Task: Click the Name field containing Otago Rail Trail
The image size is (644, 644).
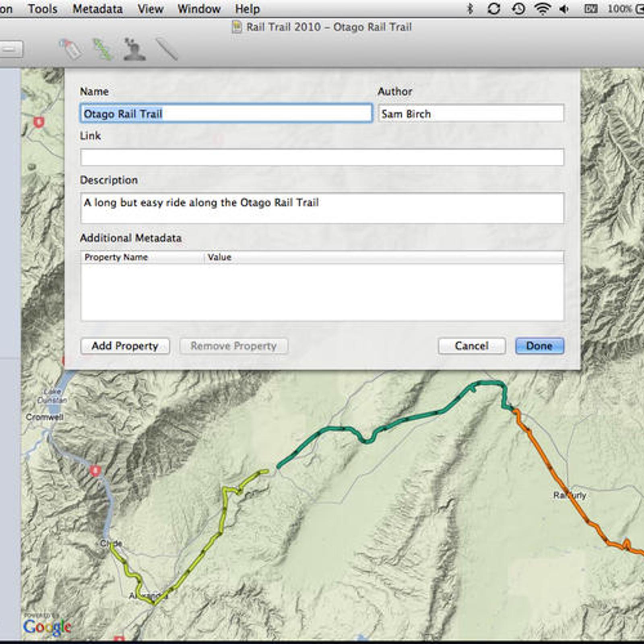Action: tap(226, 114)
